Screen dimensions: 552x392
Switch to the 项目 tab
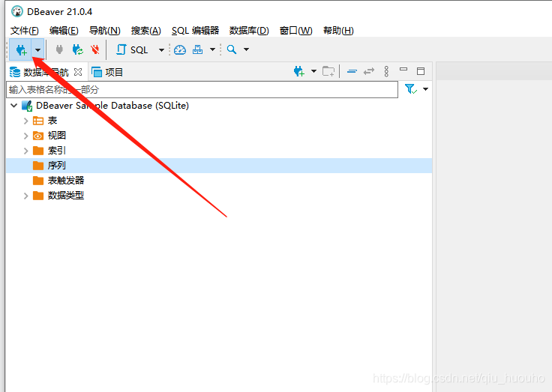(107, 72)
